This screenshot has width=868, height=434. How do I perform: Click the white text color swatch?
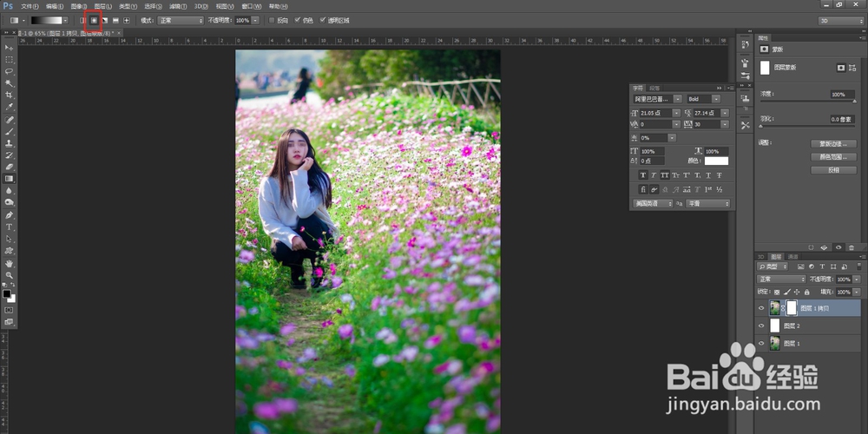(716, 161)
